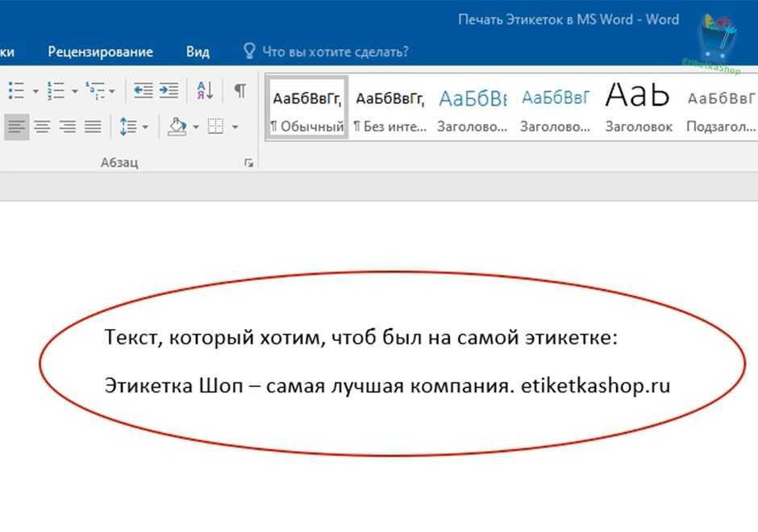The image size is (758, 532).
Task: Click the multilevel list icon
Action: (x=94, y=90)
